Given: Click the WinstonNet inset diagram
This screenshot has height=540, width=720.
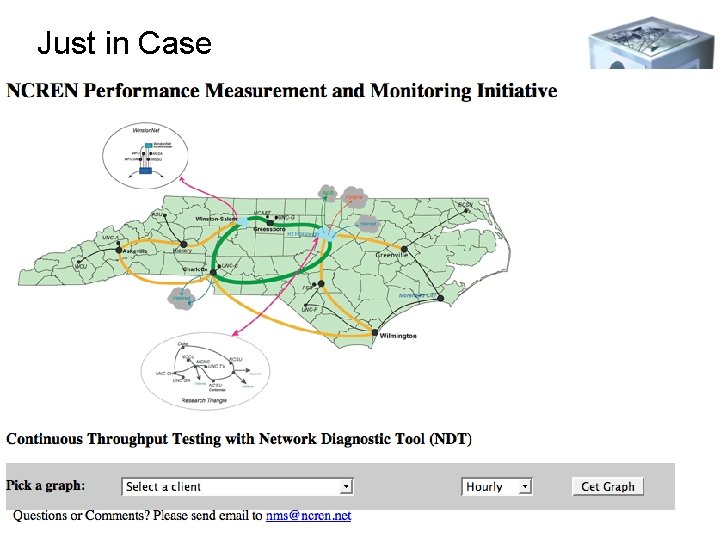Looking at the screenshot, I should click(x=145, y=155).
